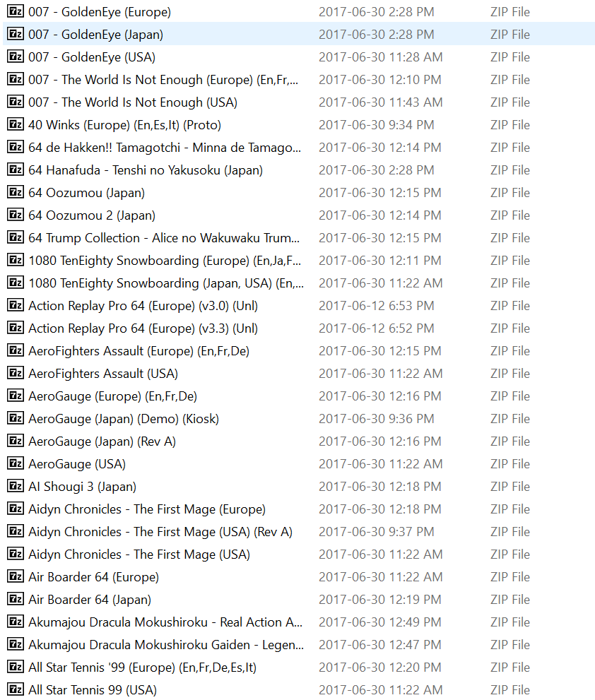
Task: Select file 007 - GoldenEye (Europe)
Action: (x=100, y=12)
